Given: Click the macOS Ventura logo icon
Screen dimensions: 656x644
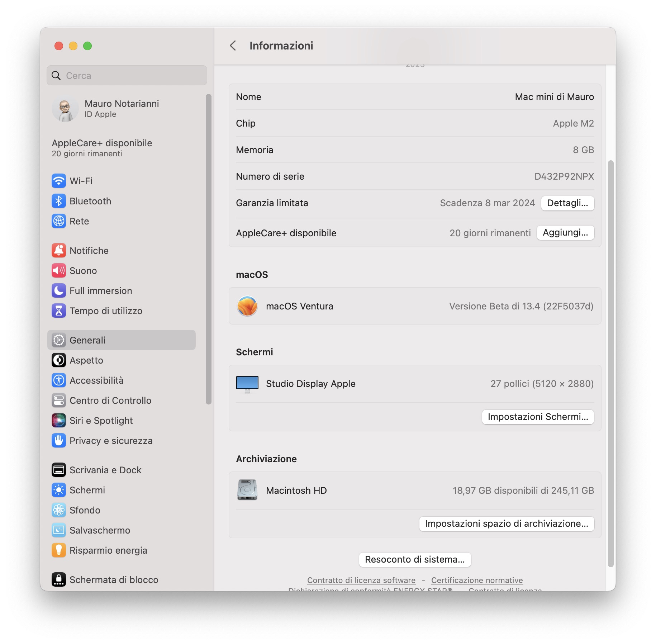Looking at the screenshot, I should click(x=247, y=306).
